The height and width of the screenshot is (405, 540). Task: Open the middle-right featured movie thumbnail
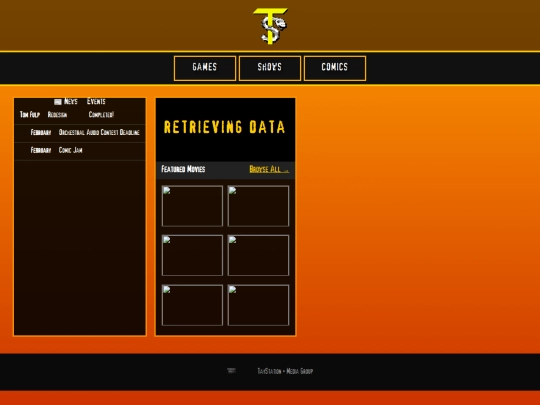click(258, 255)
